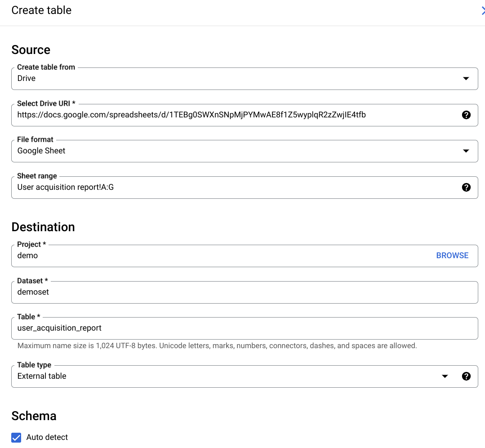
Task: View help for Table type setting
Action: click(x=466, y=376)
